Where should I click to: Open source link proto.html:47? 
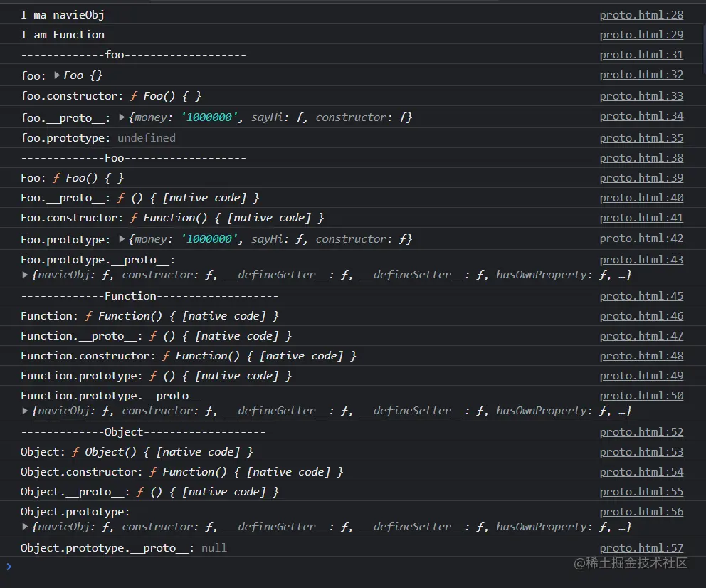641,336
